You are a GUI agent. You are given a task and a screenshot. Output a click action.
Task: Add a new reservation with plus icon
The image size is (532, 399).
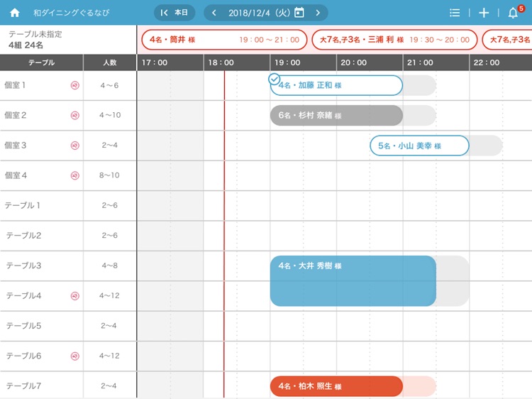484,13
